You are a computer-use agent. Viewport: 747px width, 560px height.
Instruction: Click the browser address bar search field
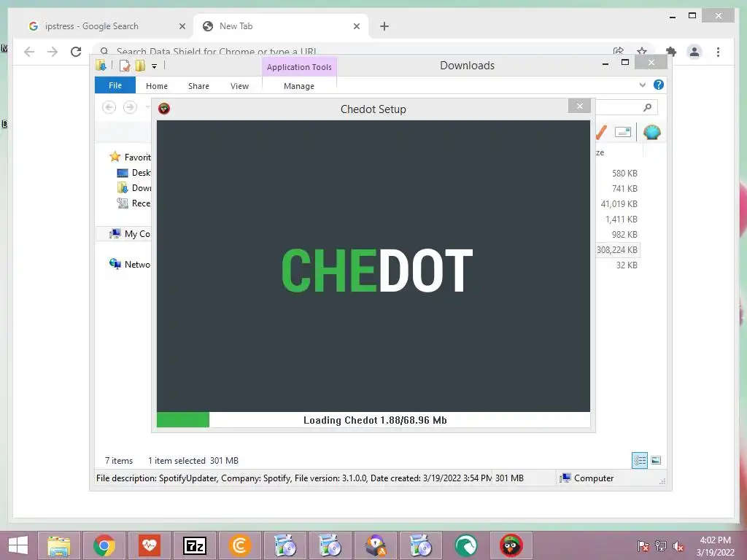352,50
